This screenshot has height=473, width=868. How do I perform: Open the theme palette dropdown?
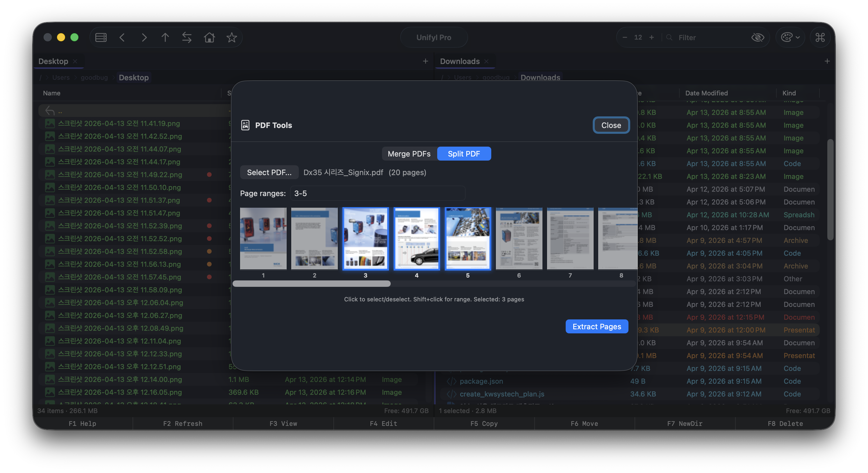pos(790,38)
